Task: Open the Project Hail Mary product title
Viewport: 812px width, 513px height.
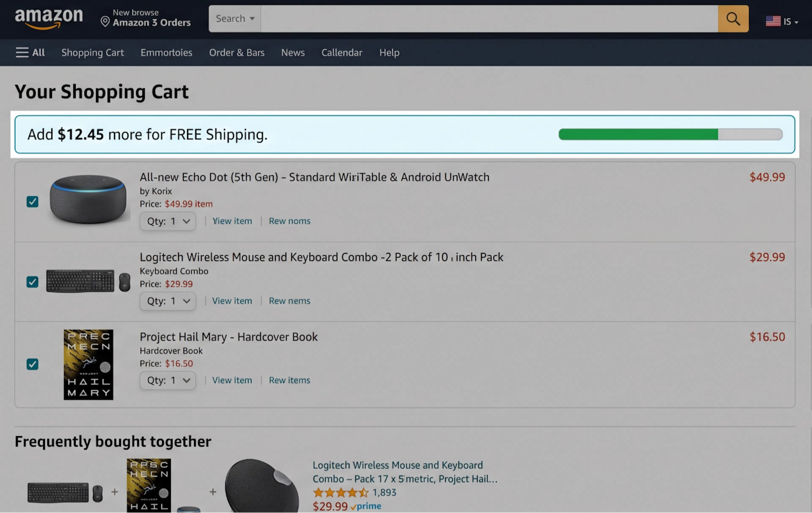Action: tap(229, 337)
